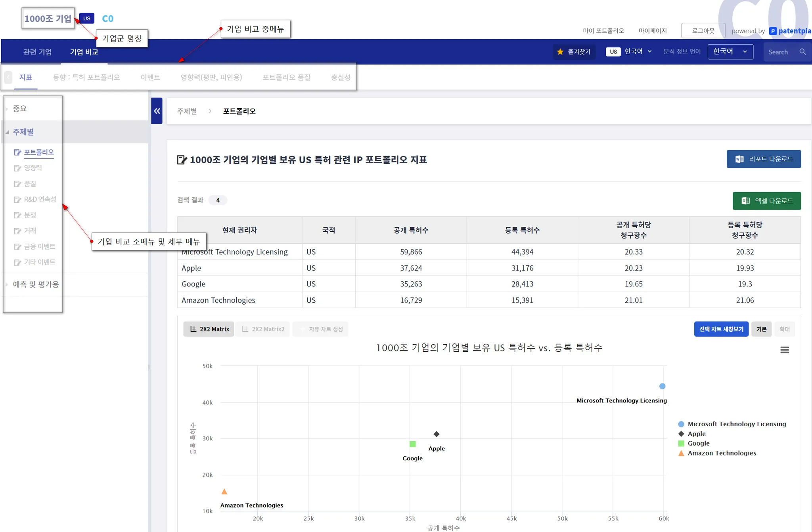The height and width of the screenshot is (532, 812).
Task: Click the edit icon next to the page title
Action: 182,160
